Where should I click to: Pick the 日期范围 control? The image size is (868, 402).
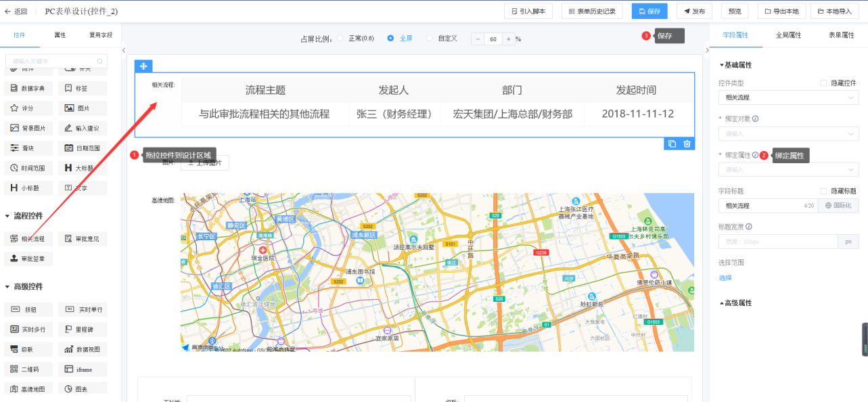click(83, 148)
